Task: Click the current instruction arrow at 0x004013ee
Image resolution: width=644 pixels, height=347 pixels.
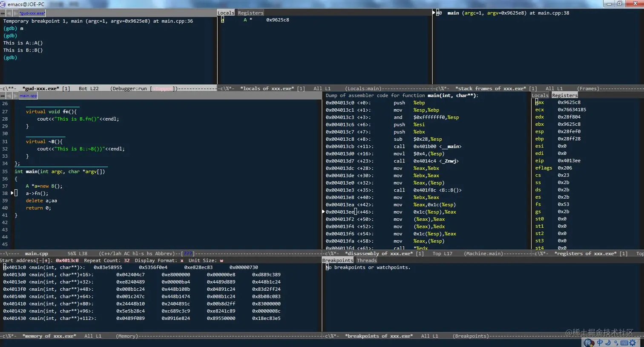Action: coord(324,212)
